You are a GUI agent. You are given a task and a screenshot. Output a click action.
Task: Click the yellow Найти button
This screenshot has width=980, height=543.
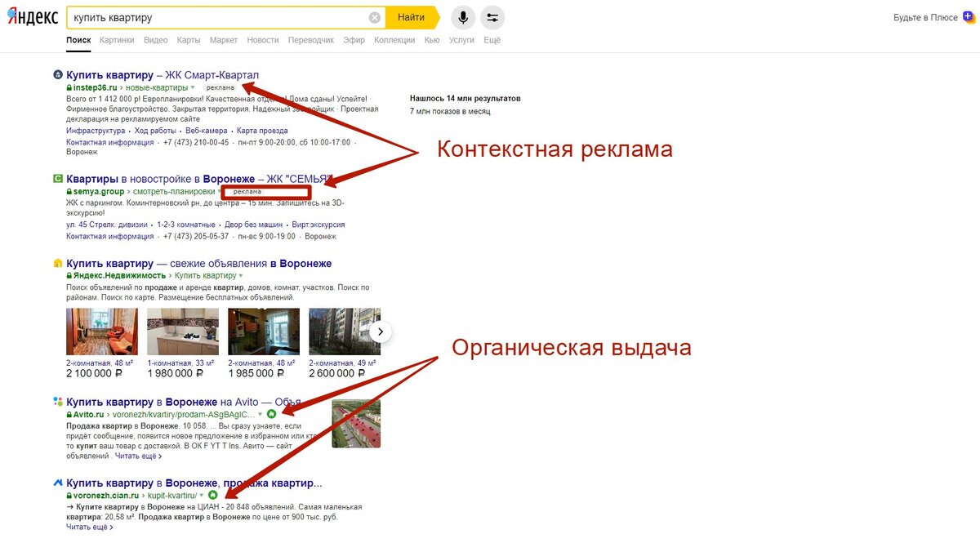pyautogui.click(x=411, y=17)
